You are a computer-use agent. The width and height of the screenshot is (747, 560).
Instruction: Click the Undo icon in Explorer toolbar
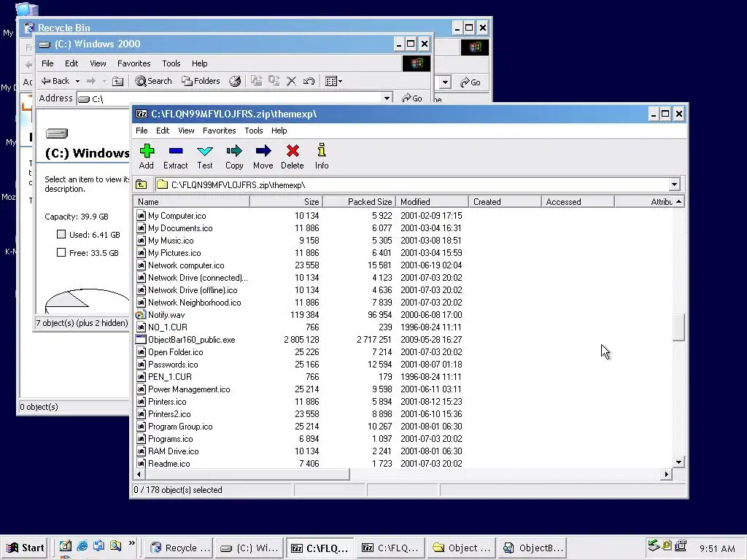309,82
